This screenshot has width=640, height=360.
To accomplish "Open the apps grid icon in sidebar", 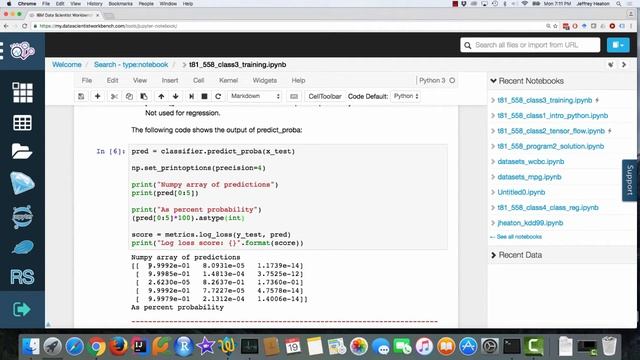I will (x=22, y=93).
